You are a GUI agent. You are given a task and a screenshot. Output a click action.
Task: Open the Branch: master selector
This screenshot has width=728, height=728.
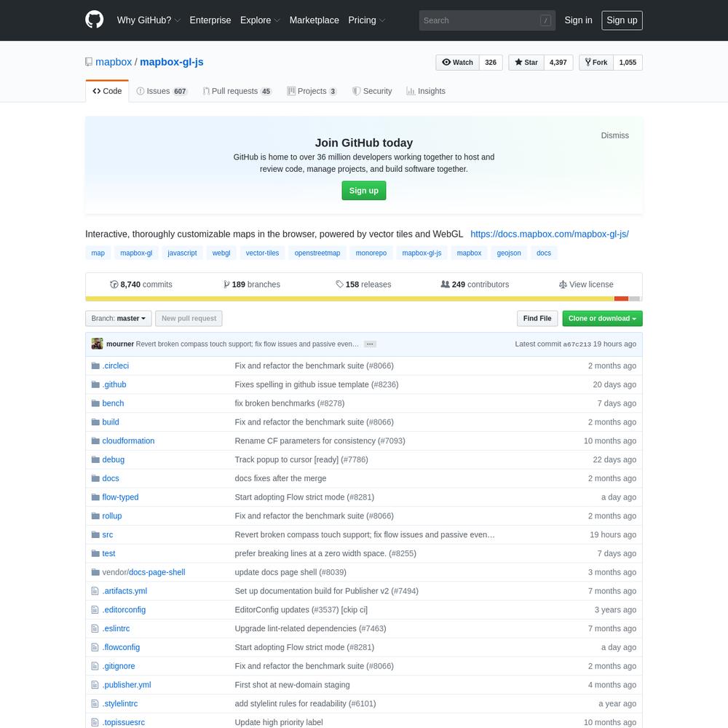click(x=119, y=319)
